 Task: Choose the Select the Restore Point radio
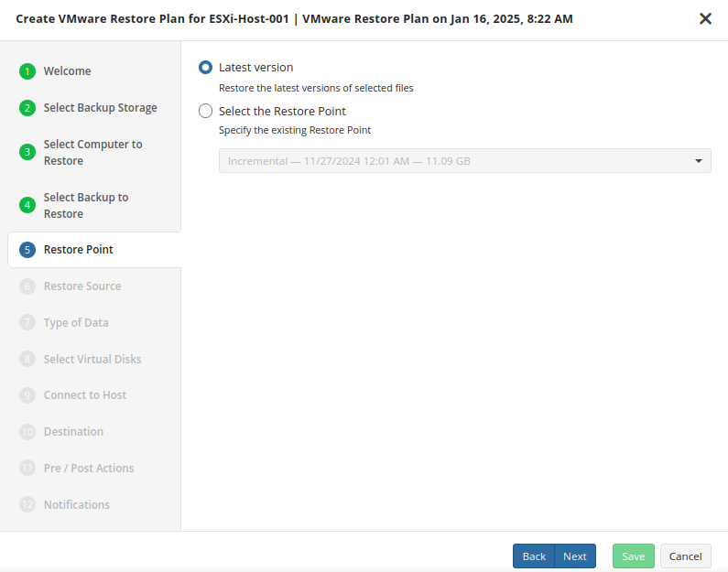tap(206, 112)
